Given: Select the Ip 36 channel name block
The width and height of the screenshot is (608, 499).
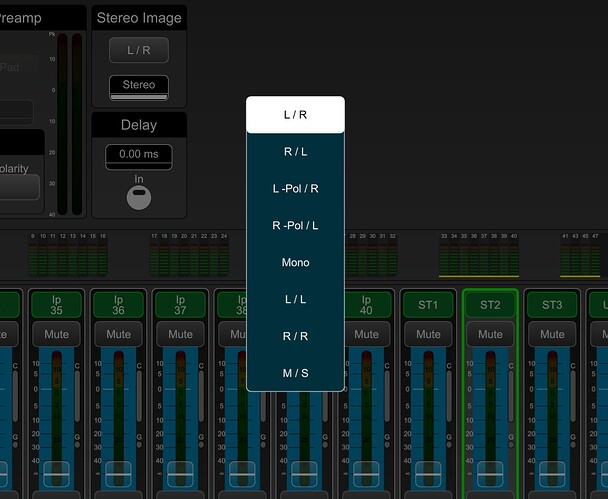Looking at the screenshot, I should [119, 305].
